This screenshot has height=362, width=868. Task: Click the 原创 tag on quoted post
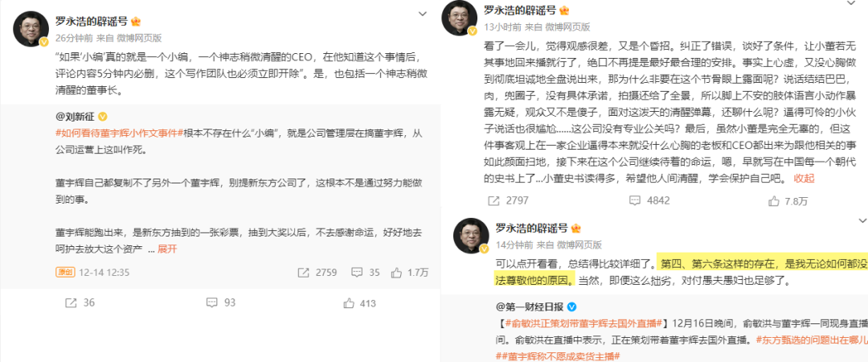pos(65,272)
